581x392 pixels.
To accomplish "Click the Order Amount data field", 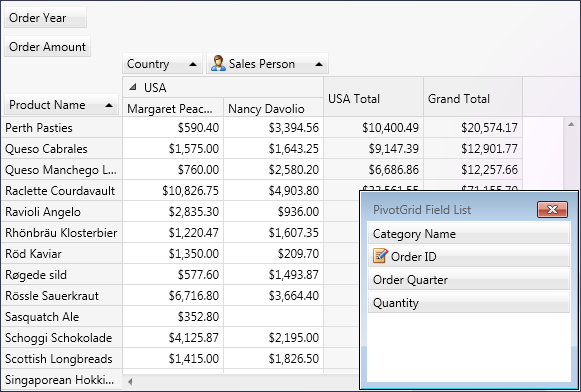I will [x=47, y=46].
